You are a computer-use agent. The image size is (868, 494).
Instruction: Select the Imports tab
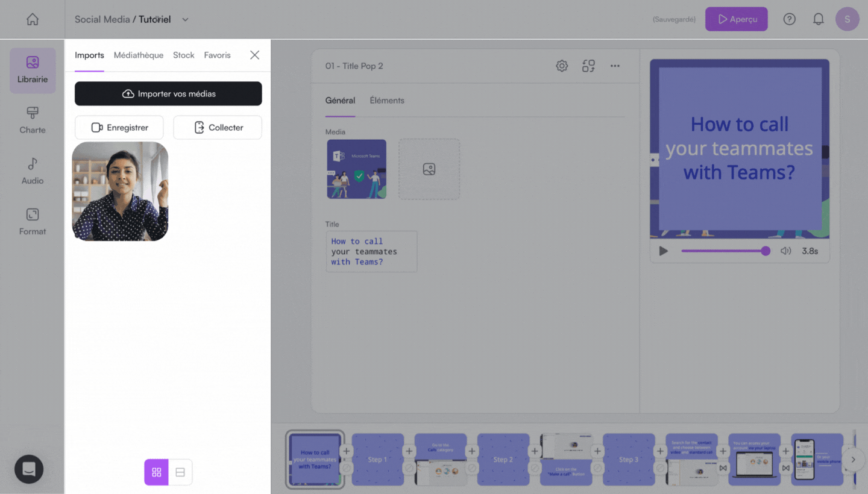89,55
